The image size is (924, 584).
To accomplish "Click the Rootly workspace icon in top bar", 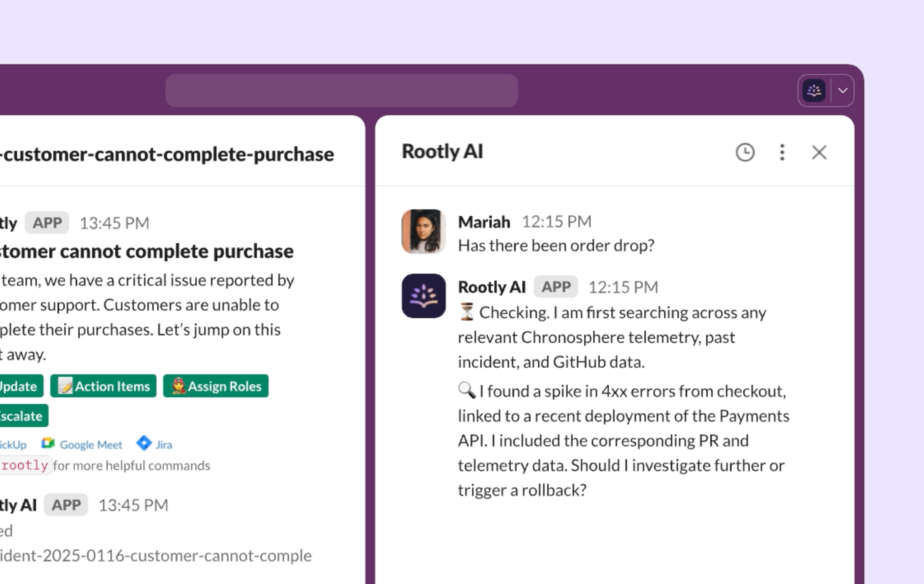I will pyautogui.click(x=814, y=91).
